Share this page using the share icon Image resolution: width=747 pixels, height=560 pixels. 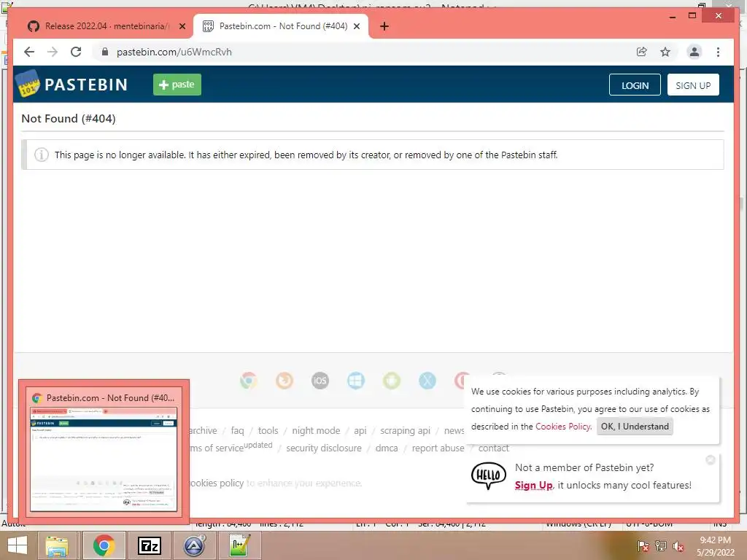642,52
